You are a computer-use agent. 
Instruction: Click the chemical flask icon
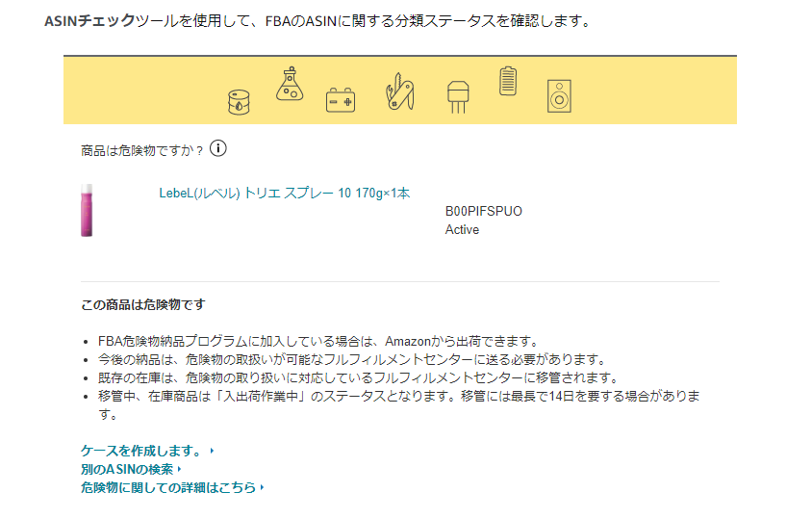[289, 85]
